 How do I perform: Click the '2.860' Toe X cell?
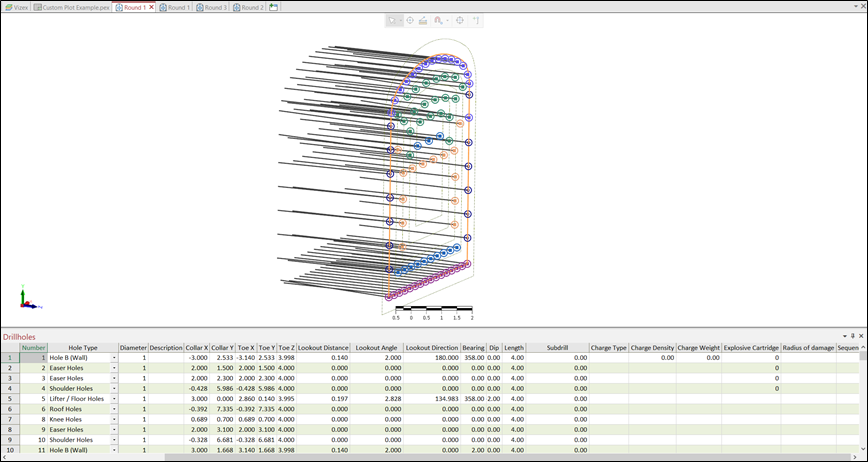[245, 398]
